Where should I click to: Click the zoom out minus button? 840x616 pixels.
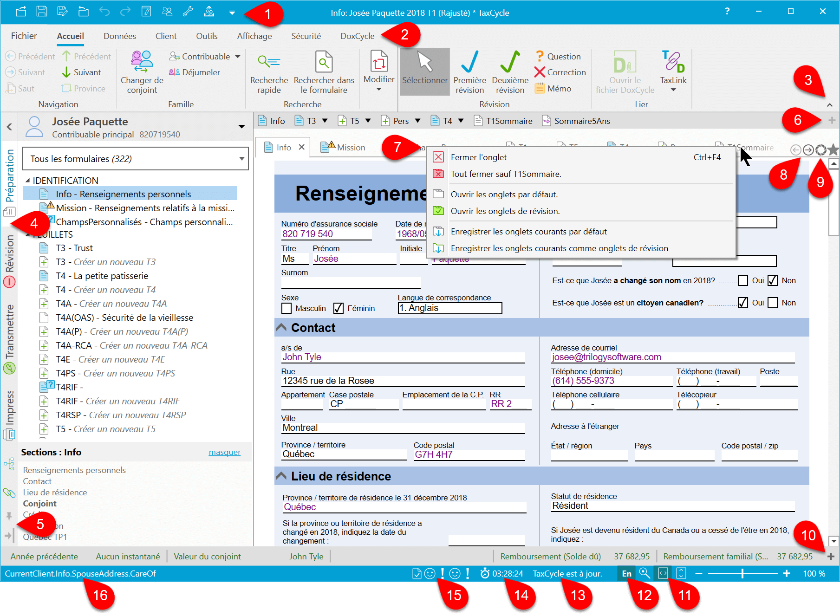pos(699,573)
